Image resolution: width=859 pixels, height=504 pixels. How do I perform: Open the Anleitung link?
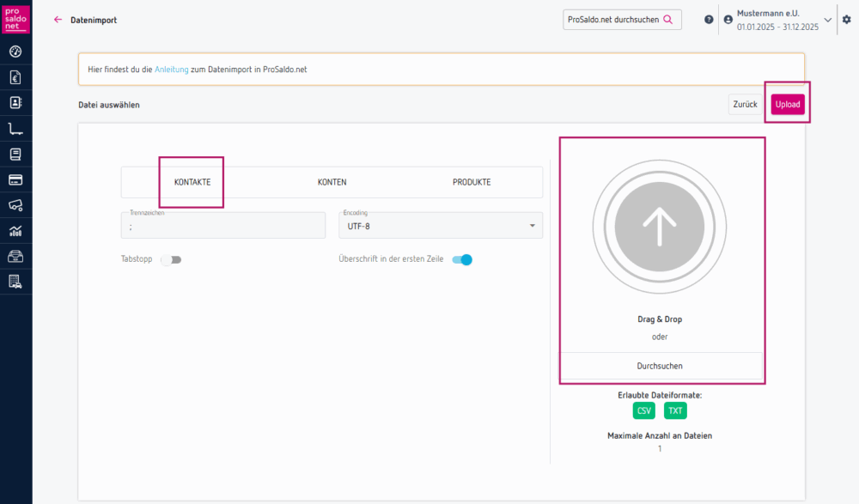(x=171, y=70)
